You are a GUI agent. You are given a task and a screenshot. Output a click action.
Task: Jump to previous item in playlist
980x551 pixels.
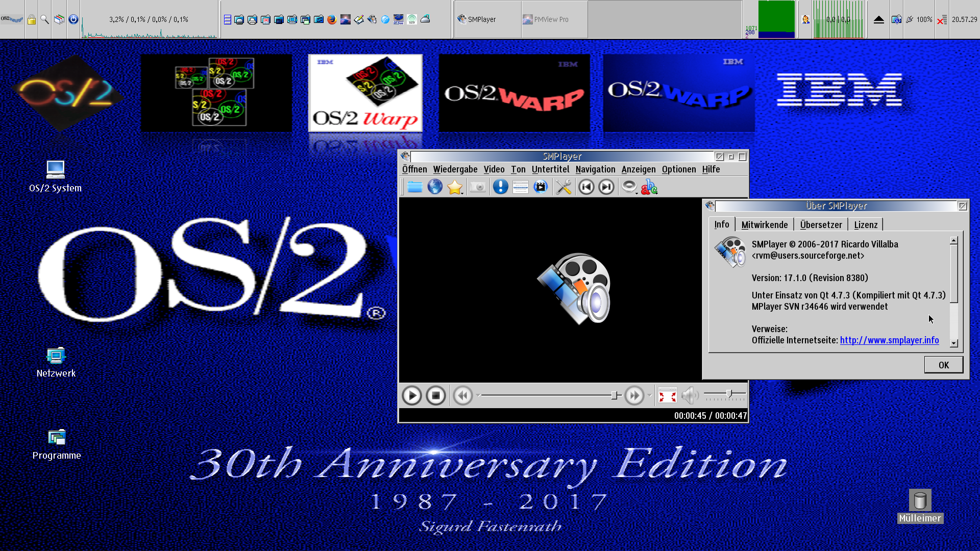586,187
